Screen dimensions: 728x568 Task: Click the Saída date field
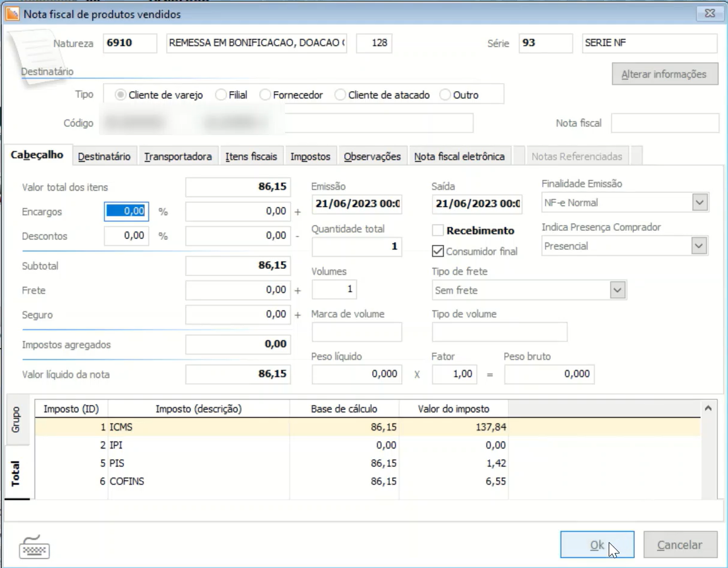(x=477, y=203)
